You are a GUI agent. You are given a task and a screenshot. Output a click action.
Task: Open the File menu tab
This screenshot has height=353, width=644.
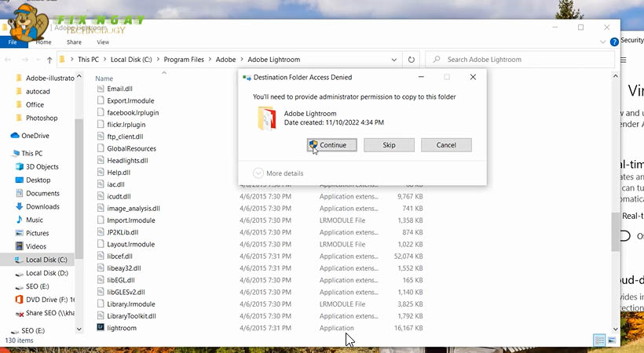(x=13, y=42)
